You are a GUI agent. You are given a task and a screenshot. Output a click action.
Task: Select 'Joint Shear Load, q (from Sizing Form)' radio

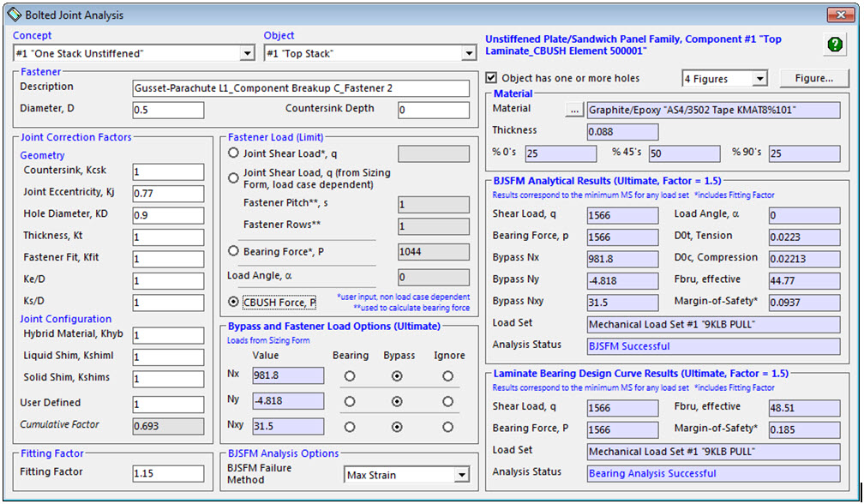click(234, 178)
